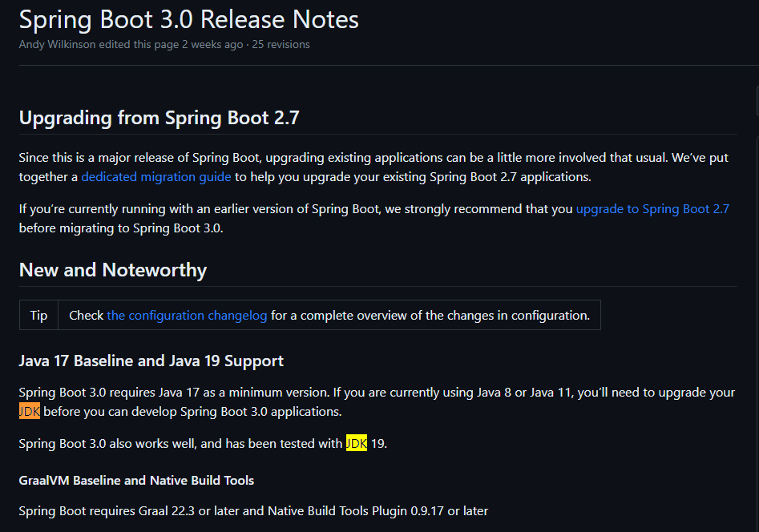Click the New and Noteworthy heading
This screenshot has width=759, height=532.
pos(113,270)
